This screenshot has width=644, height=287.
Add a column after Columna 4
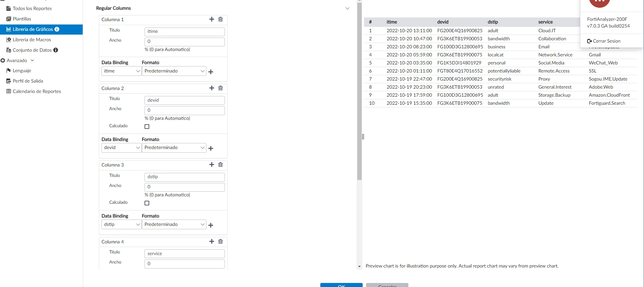pyautogui.click(x=212, y=241)
